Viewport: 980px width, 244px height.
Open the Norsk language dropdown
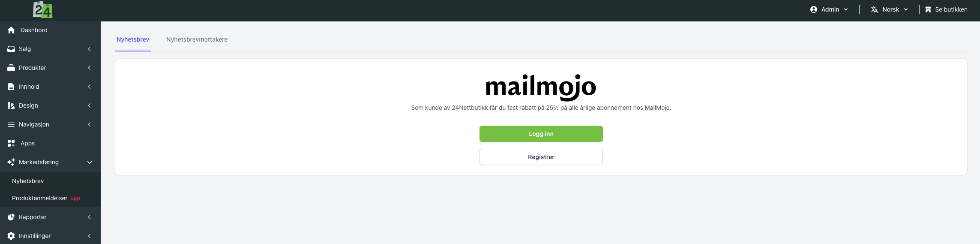pyautogui.click(x=890, y=9)
